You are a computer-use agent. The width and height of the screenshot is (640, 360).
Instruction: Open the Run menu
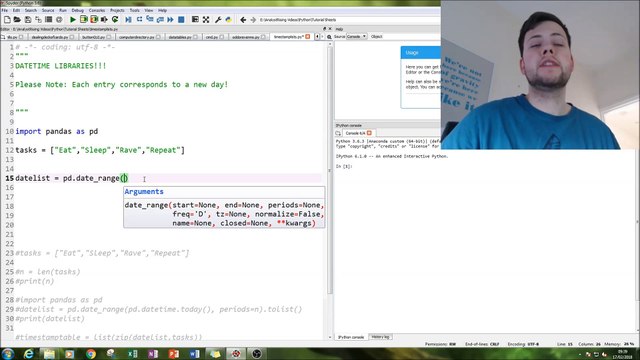click(x=63, y=10)
